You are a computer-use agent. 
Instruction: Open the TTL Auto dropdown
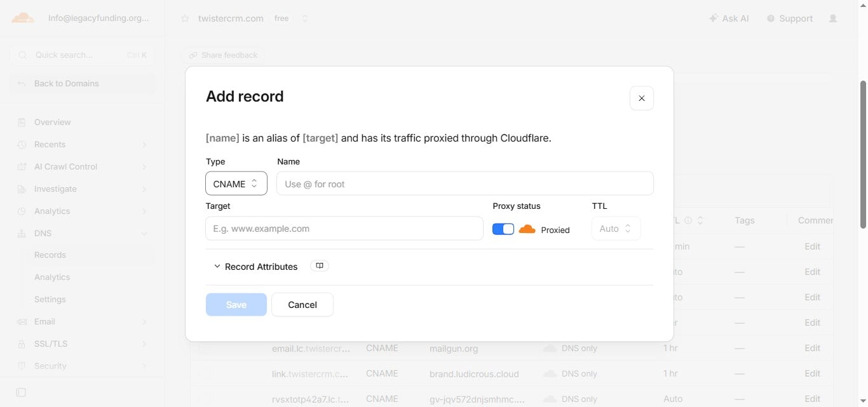(x=616, y=229)
